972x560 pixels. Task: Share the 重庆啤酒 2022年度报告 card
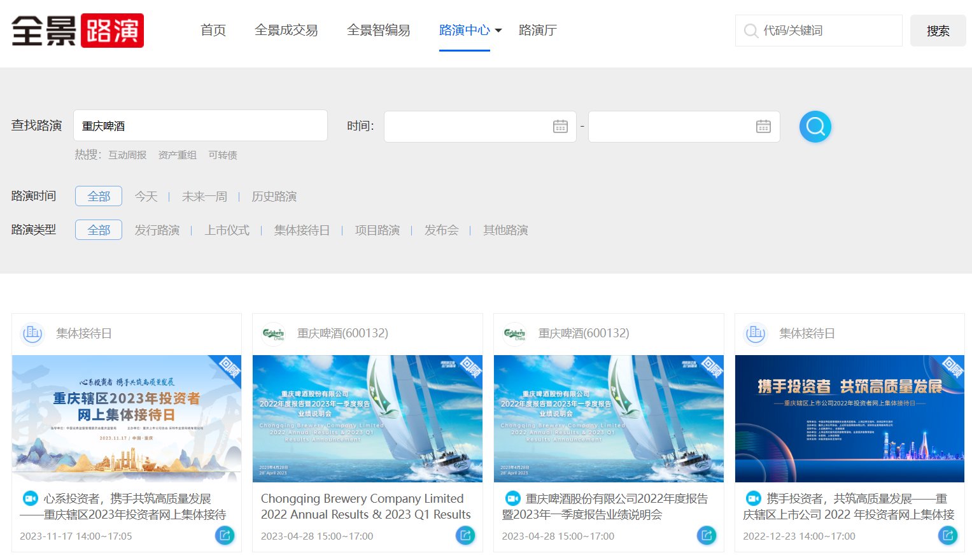point(707,535)
